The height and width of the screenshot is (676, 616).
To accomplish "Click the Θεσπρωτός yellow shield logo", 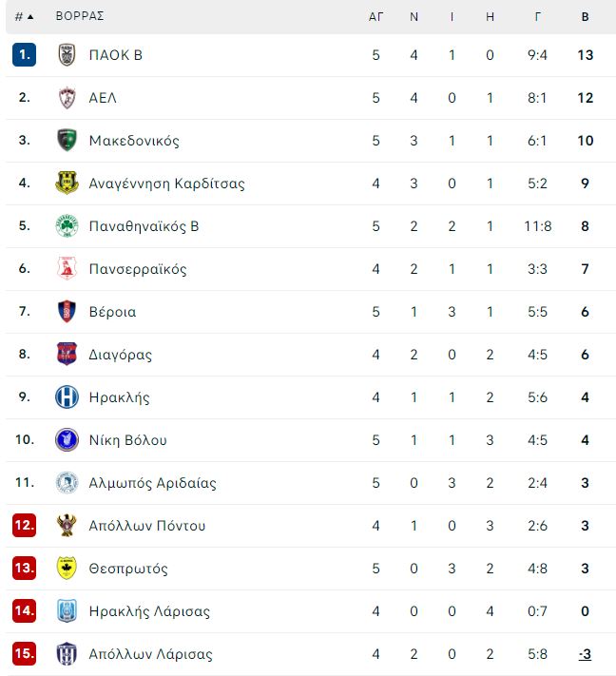I will tap(67, 569).
